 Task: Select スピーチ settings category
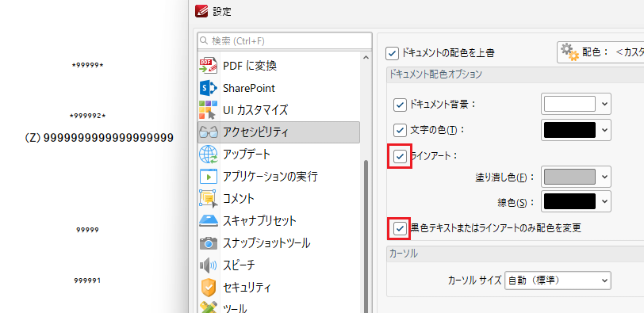coord(278,265)
